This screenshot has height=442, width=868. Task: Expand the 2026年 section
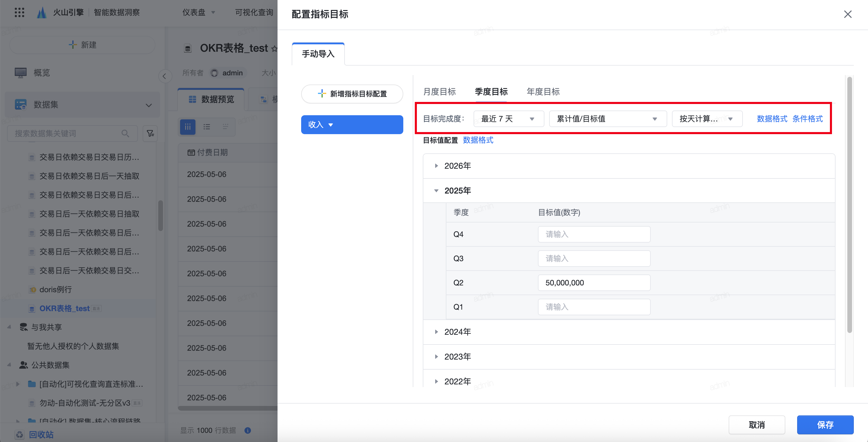click(x=436, y=165)
